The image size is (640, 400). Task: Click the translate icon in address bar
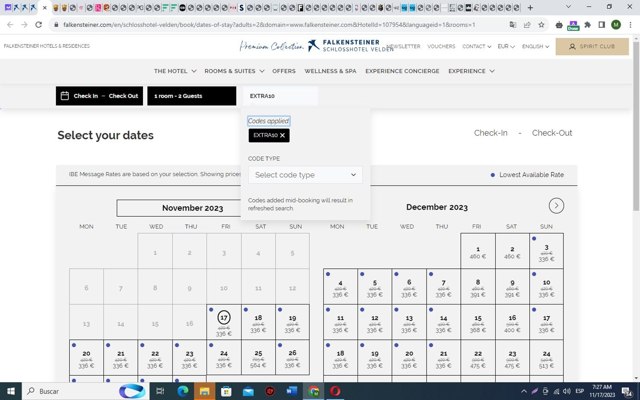513,25
